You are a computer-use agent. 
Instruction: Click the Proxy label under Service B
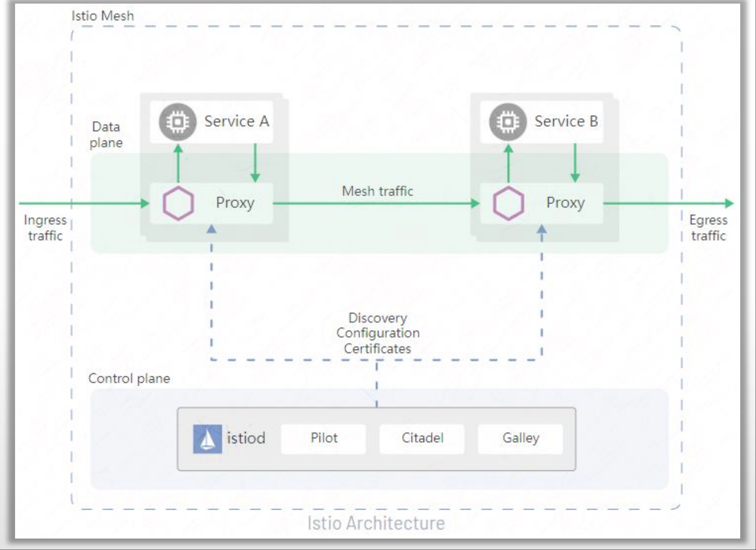[566, 203]
